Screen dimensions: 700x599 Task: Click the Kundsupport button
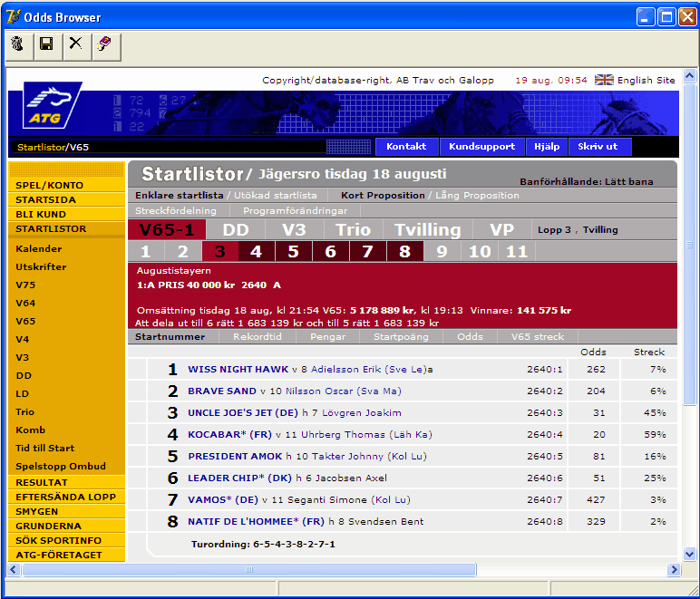click(x=481, y=147)
